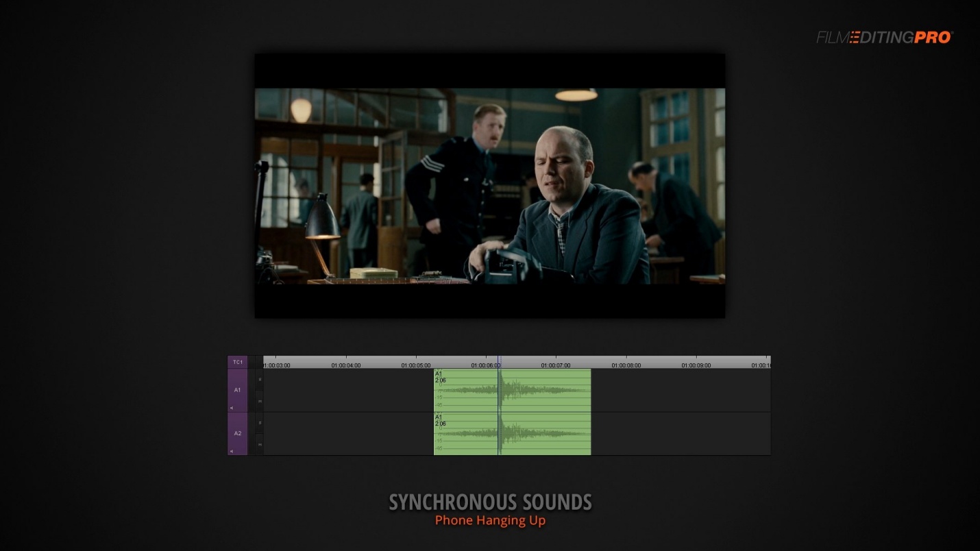Click the A2 track speaker icon

point(232,451)
